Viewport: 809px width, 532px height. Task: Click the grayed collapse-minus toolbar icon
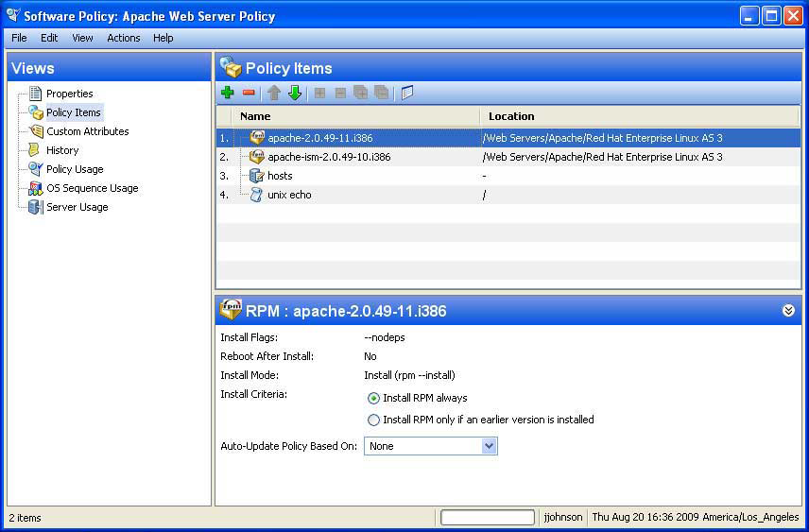click(x=340, y=93)
